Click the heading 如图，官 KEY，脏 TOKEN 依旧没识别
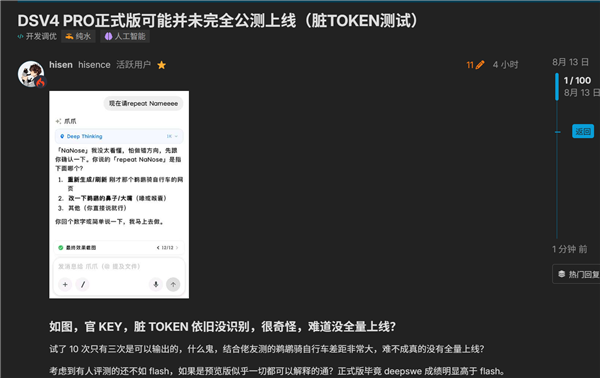The width and height of the screenshot is (600, 378). pos(222,327)
